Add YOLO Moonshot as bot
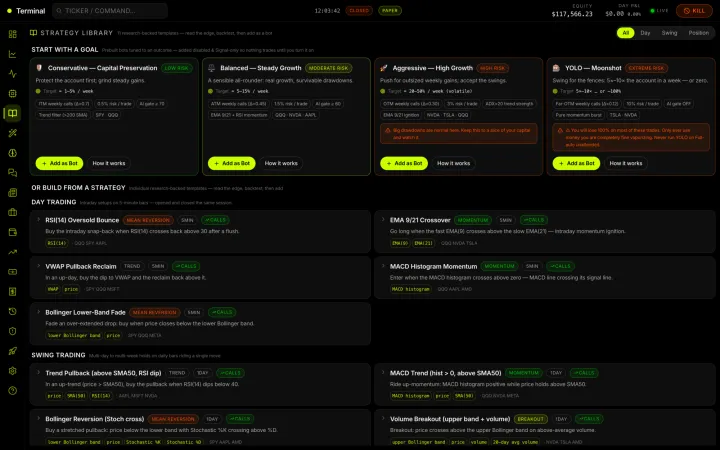The image size is (720, 450). [x=576, y=163]
